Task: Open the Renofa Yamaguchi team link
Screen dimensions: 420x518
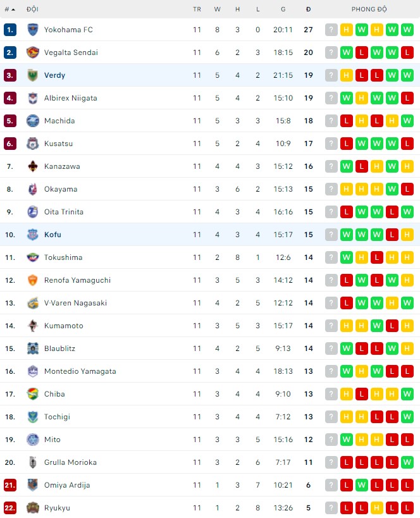Action: point(77,280)
